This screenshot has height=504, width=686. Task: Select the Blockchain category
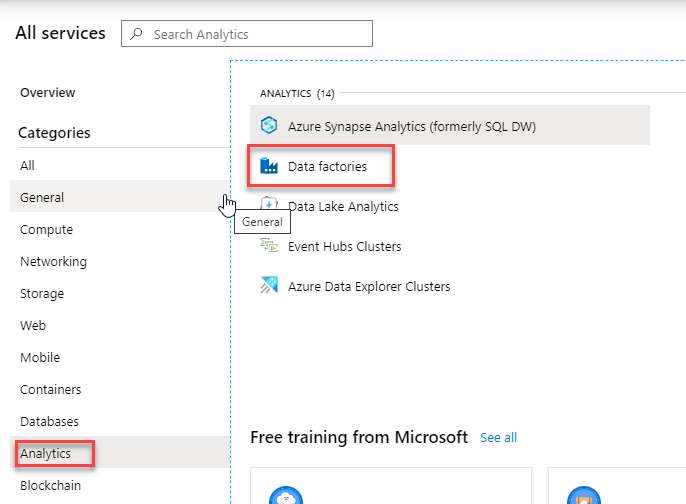pos(120,485)
